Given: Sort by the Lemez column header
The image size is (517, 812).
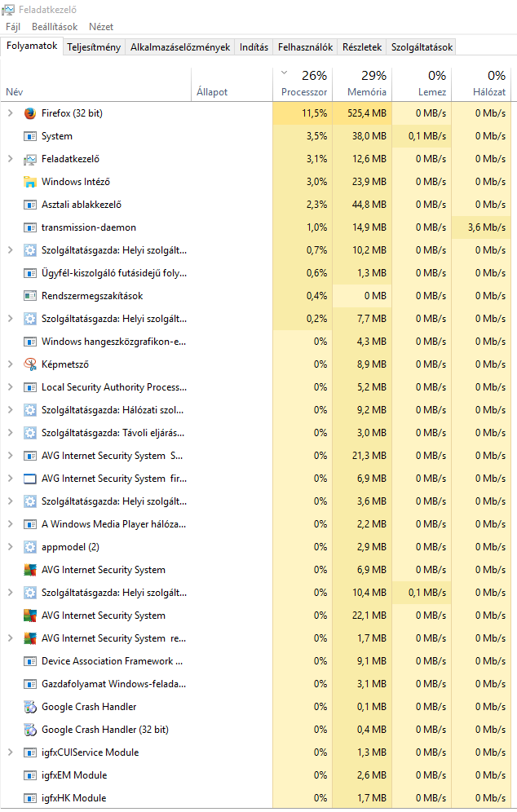Looking at the screenshot, I should click(422, 85).
